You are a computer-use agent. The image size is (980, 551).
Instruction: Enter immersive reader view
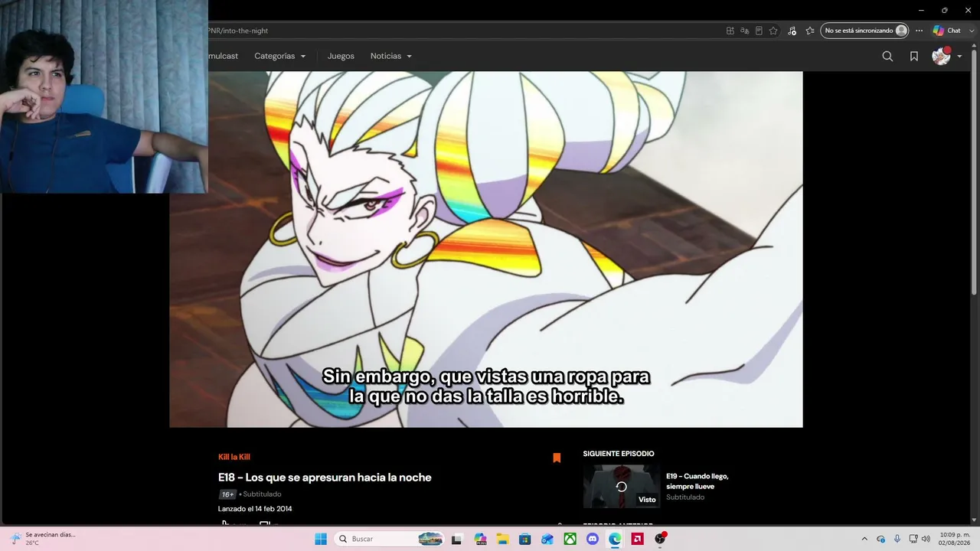pos(759,31)
